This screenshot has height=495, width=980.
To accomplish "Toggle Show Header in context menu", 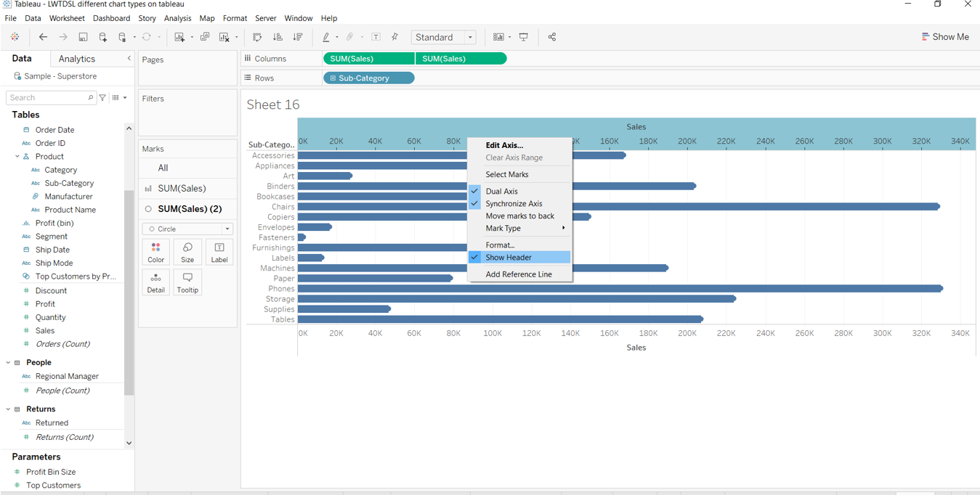I will click(509, 258).
